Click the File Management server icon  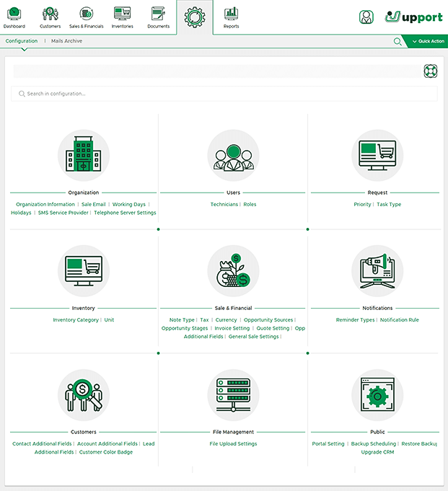pos(234,395)
